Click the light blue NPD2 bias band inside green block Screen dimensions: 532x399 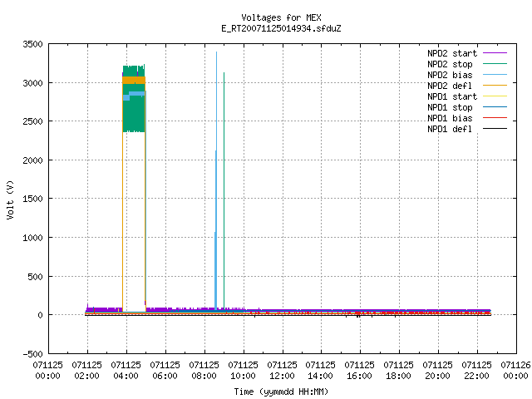(135, 95)
